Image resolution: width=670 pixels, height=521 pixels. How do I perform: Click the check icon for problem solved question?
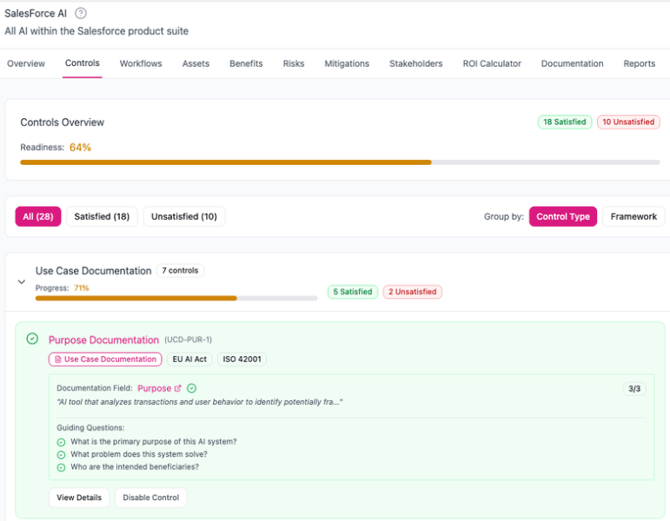pyautogui.click(x=61, y=455)
